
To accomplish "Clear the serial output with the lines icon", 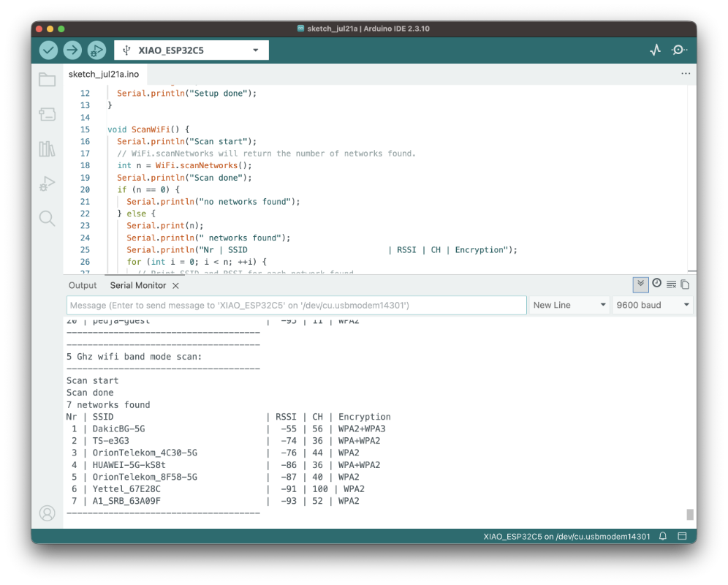I will pyautogui.click(x=672, y=284).
